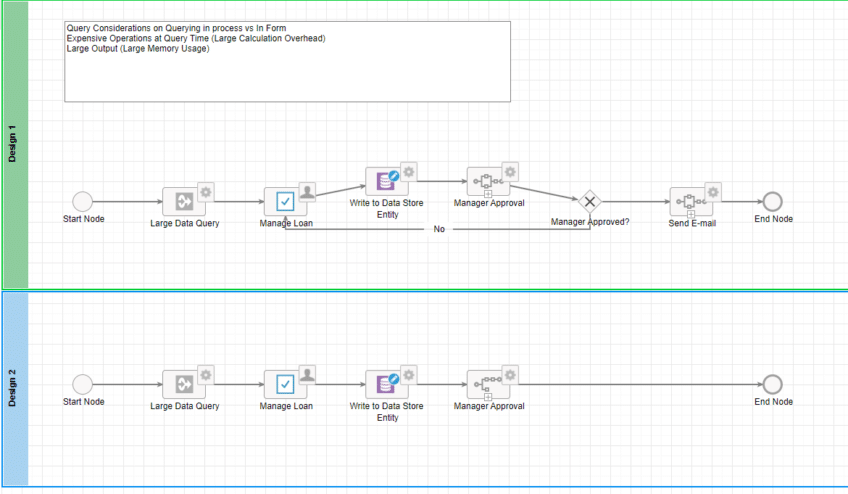Viewport: 848px width, 494px height.
Task: Click person badge on Design 2 Manage Loan
Action: [x=307, y=375]
